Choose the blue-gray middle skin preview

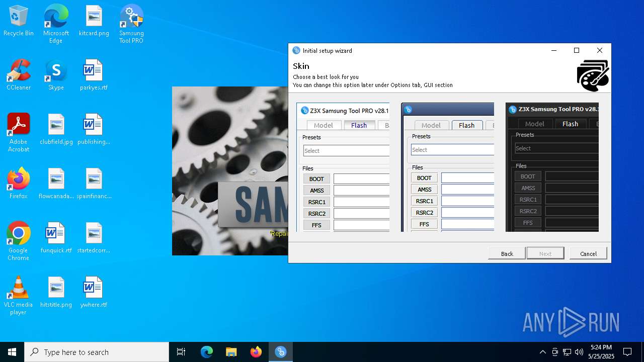click(x=448, y=167)
